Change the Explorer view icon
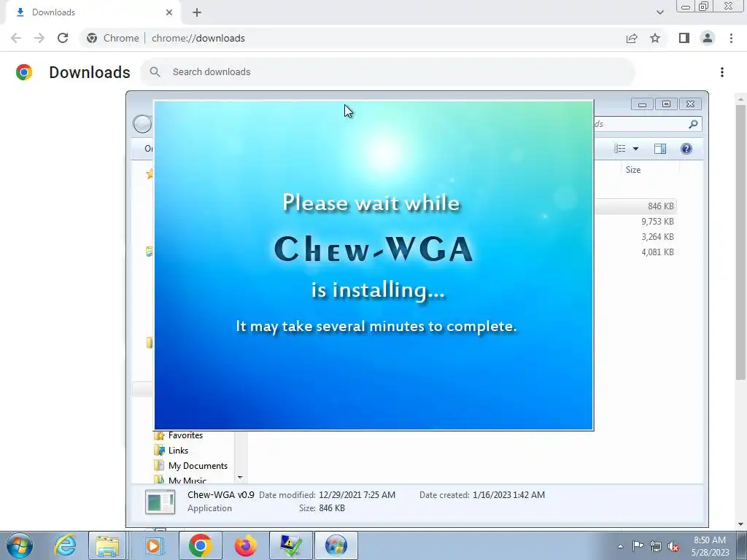 (x=620, y=149)
